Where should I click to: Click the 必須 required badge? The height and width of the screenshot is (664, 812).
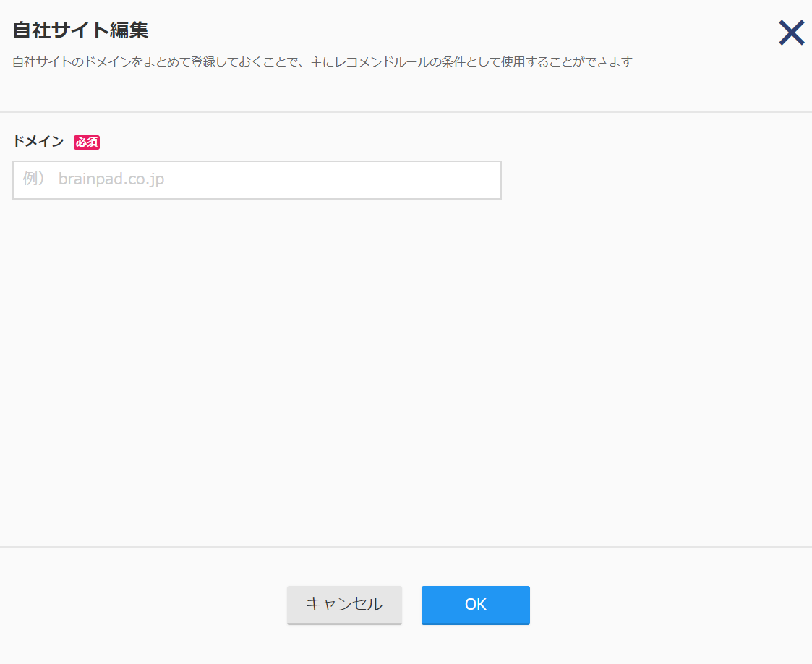pyautogui.click(x=87, y=142)
